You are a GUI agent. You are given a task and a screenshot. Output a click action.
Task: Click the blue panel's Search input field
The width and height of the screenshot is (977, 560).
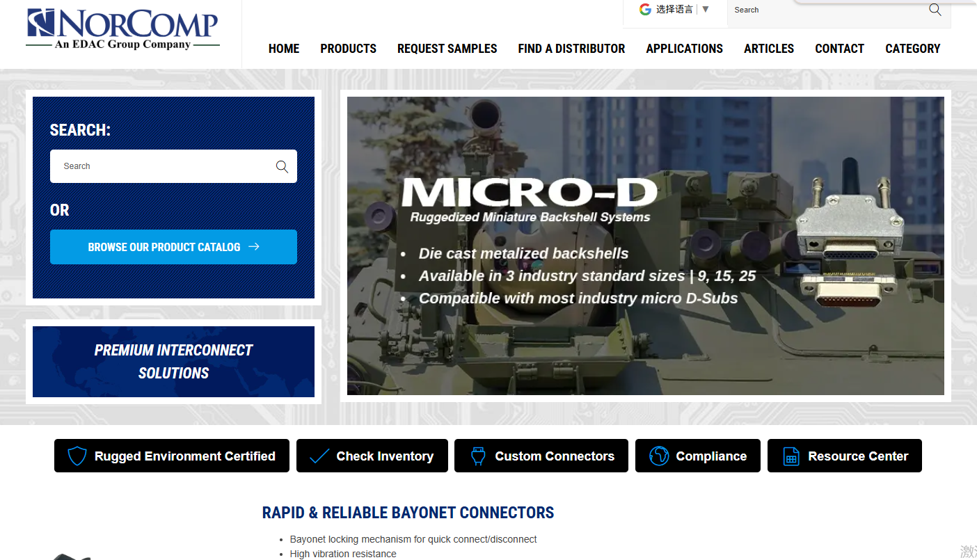[161, 166]
